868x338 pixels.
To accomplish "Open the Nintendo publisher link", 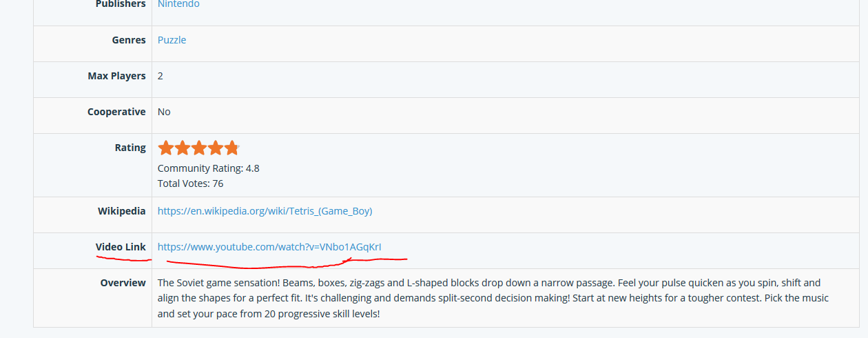I will pyautogui.click(x=178, y=4).
